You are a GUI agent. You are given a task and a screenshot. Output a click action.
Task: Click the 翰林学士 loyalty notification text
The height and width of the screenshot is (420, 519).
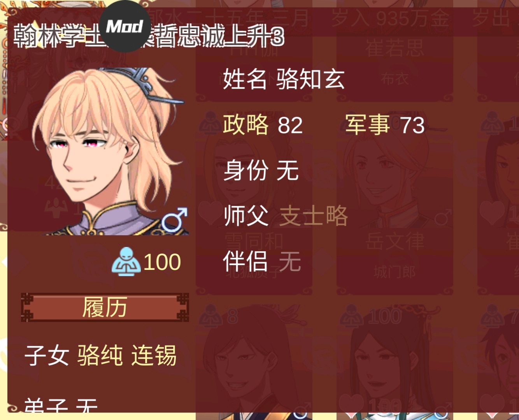pos(149,37)
